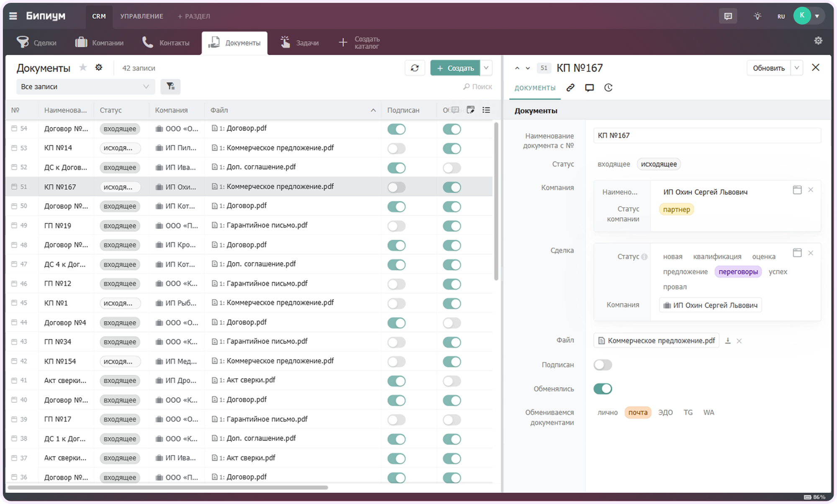Open the chat messages icon in top bar
Image resolution: width=837 pixels, height=504 pixels.
tap(728, 16)
